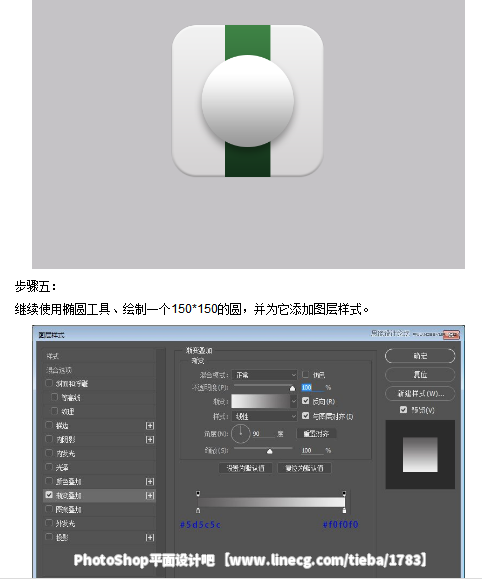482x579 pixels.
Task: Add another Inner Shadow with plus icon
Action: [150, 439]
